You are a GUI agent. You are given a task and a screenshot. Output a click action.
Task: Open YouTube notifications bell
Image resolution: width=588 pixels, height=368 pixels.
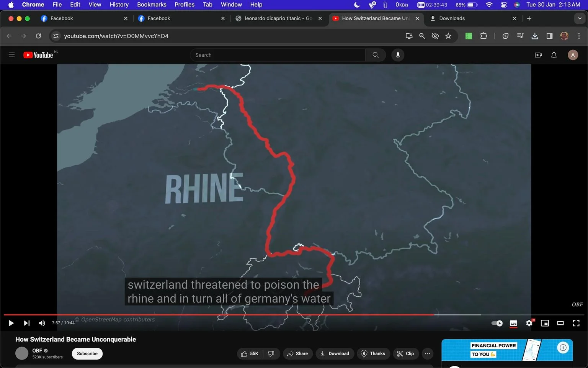[x=554, y=55]
